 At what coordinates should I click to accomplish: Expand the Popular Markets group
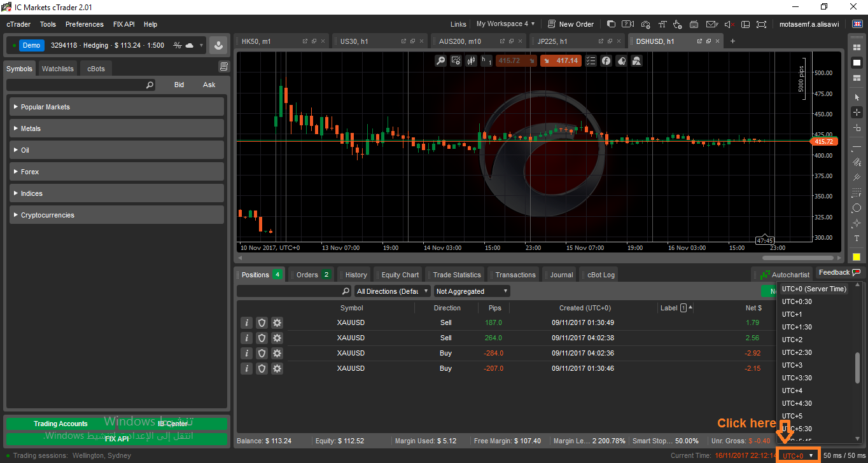(x=117, y=107)
